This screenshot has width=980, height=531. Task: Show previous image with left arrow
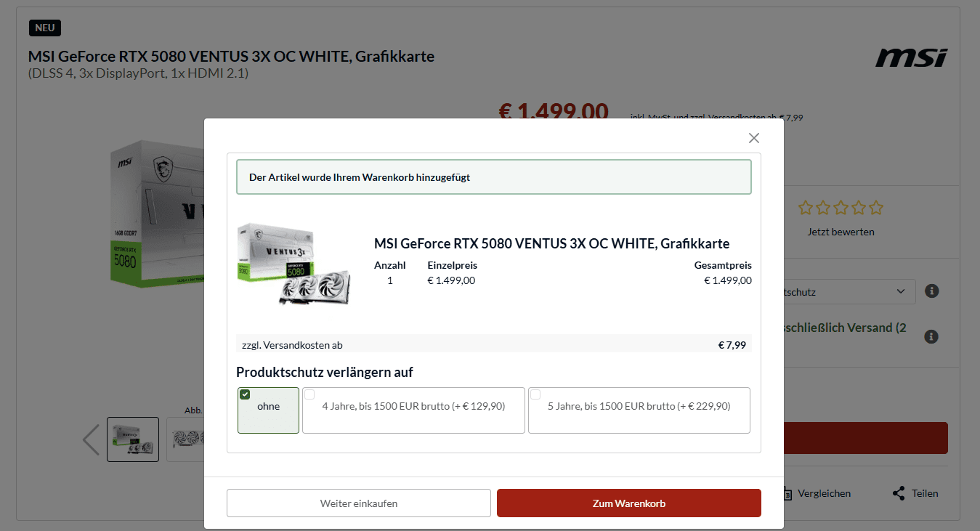(91, 439)
